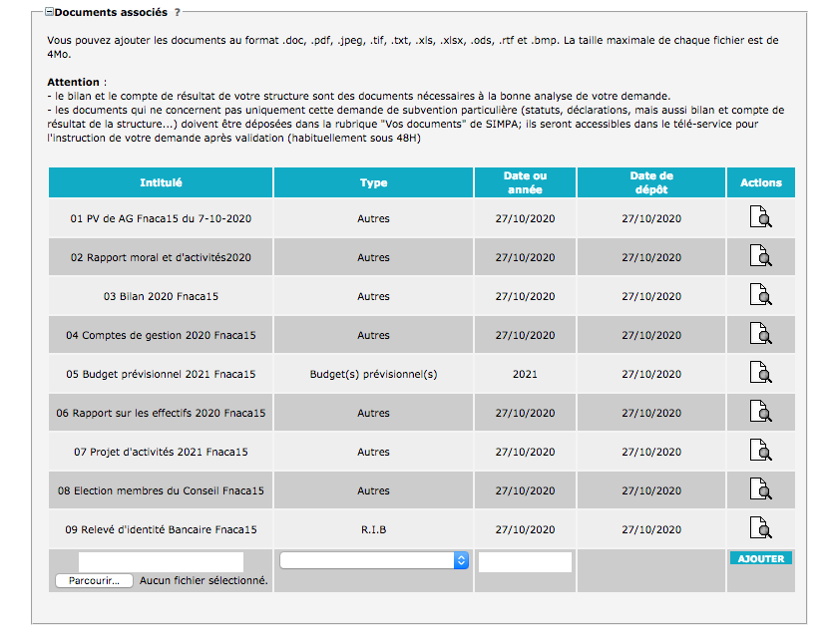Open 04 Comptes de gestion 2020 preview icon

point(760,335)
